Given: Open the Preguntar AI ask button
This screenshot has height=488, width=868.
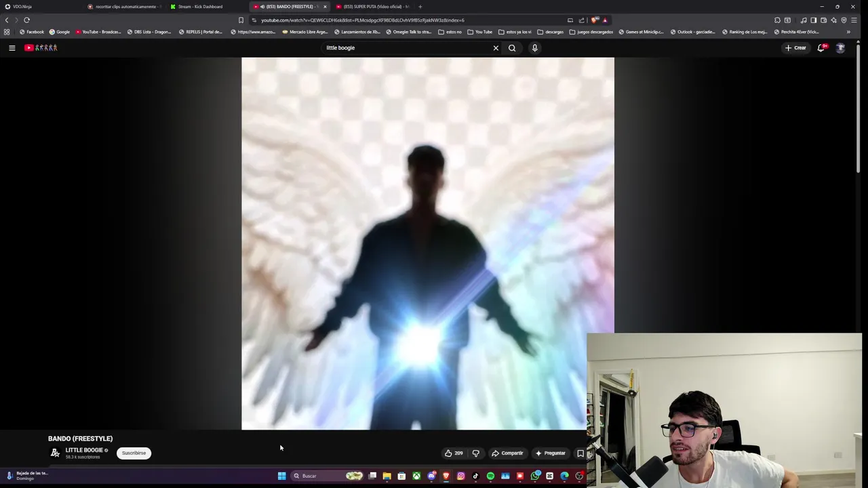Looking at the screenshot, I should click(550, 453).
